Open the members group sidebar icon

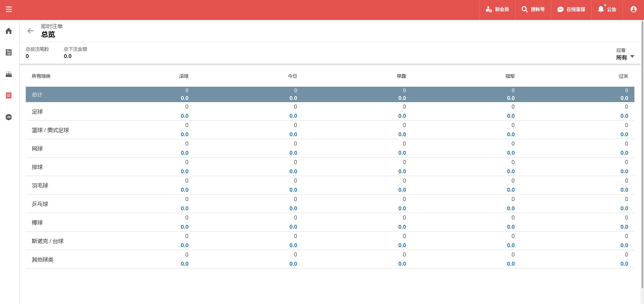click(x=9, y=74)
